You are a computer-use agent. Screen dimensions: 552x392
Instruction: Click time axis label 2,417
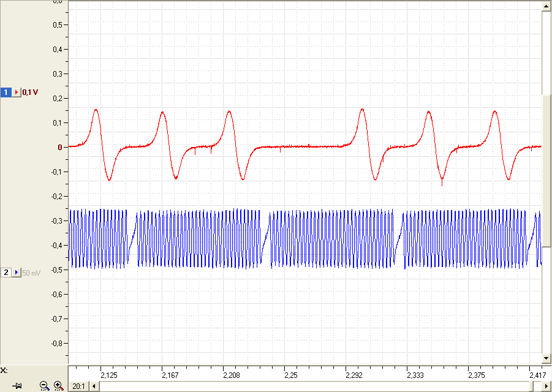(537, 375)
